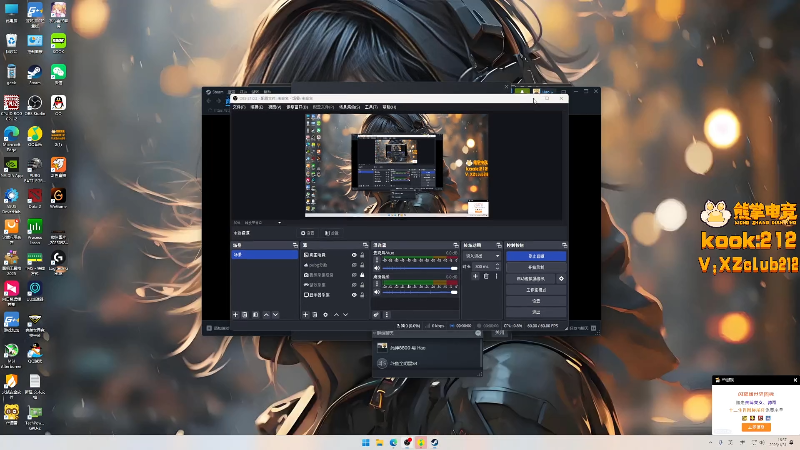Open Microsoft Edge desktop icon

coord(11,135)
